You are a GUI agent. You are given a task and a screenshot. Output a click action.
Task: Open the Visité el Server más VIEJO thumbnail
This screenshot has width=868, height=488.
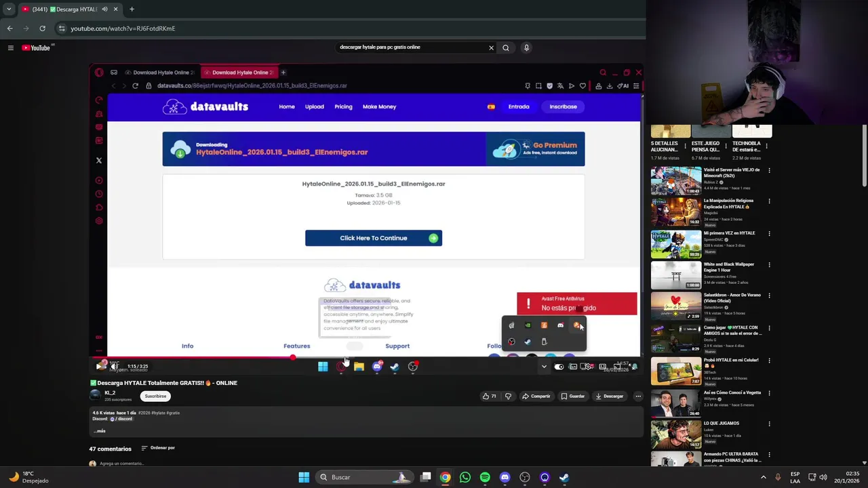[x=676, y=180]
